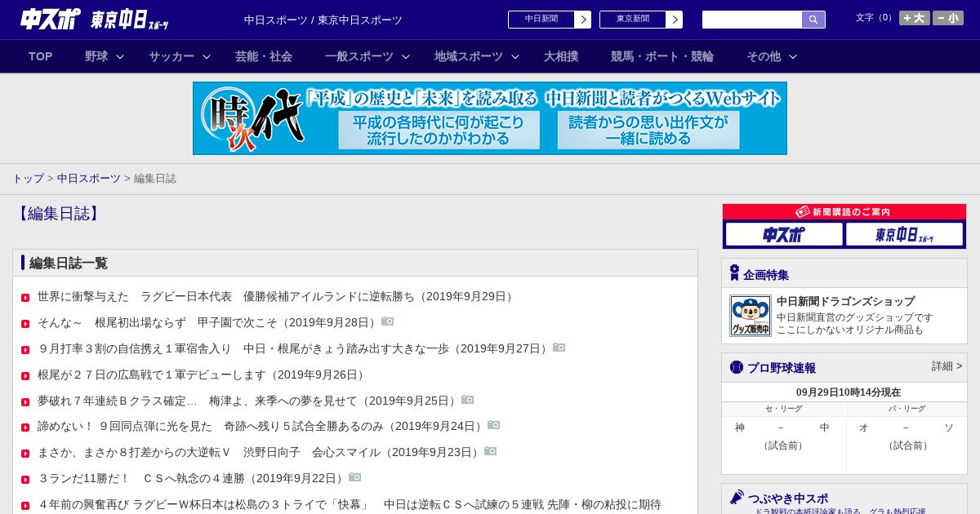Go to TOP menu item

coord(40,56)
